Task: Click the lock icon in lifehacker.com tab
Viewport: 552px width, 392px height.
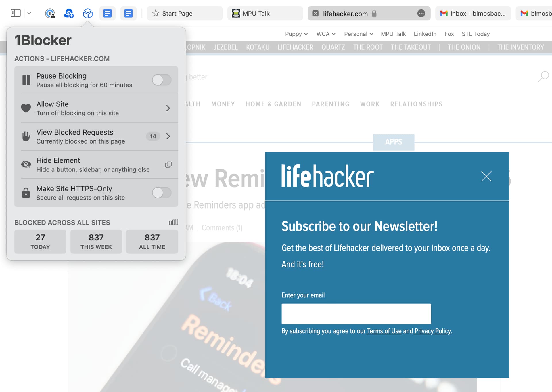Action: [374, 13]
